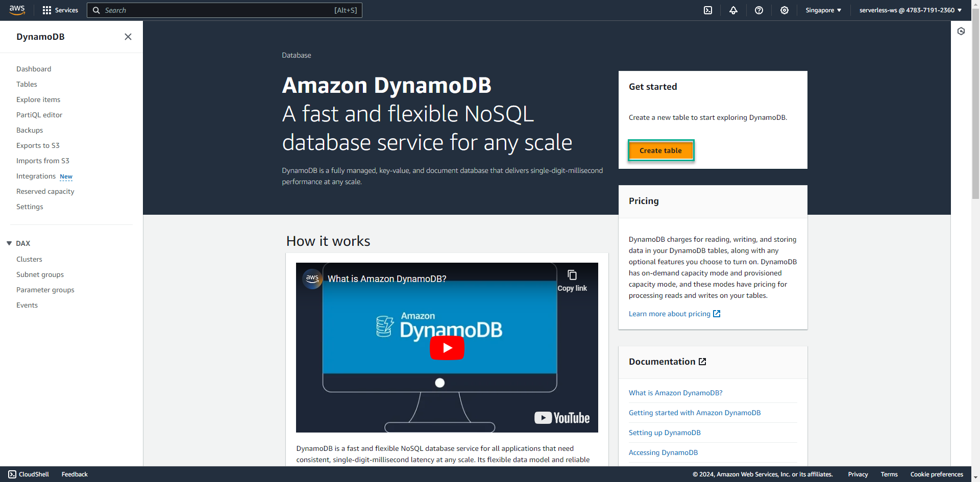Open Imports from S3
Viewport: 980px width, 482px height.
(x=43, y=161)
